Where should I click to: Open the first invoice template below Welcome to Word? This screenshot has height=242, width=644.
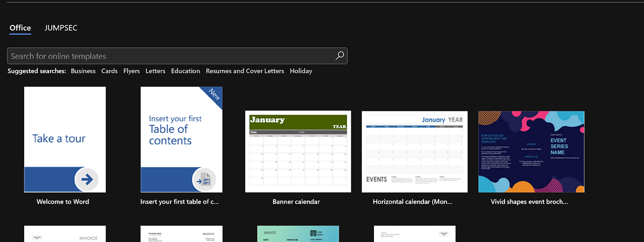[65, 234]
